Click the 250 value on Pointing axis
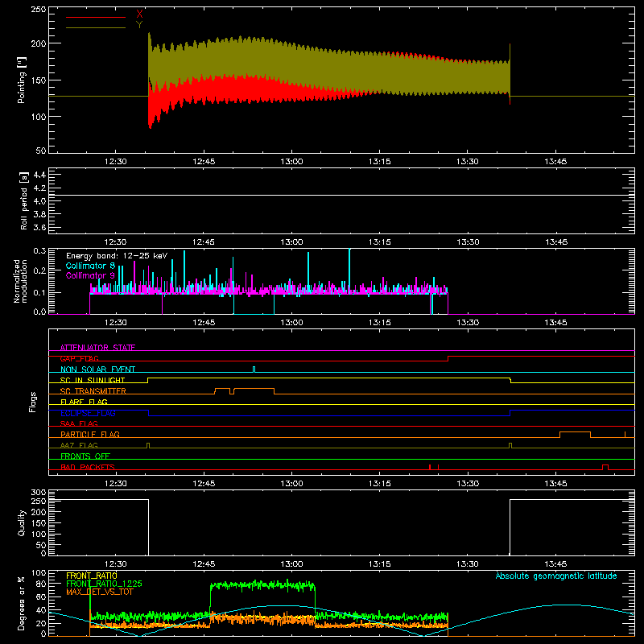Screen dimensions: 644x644 (38, 9)
